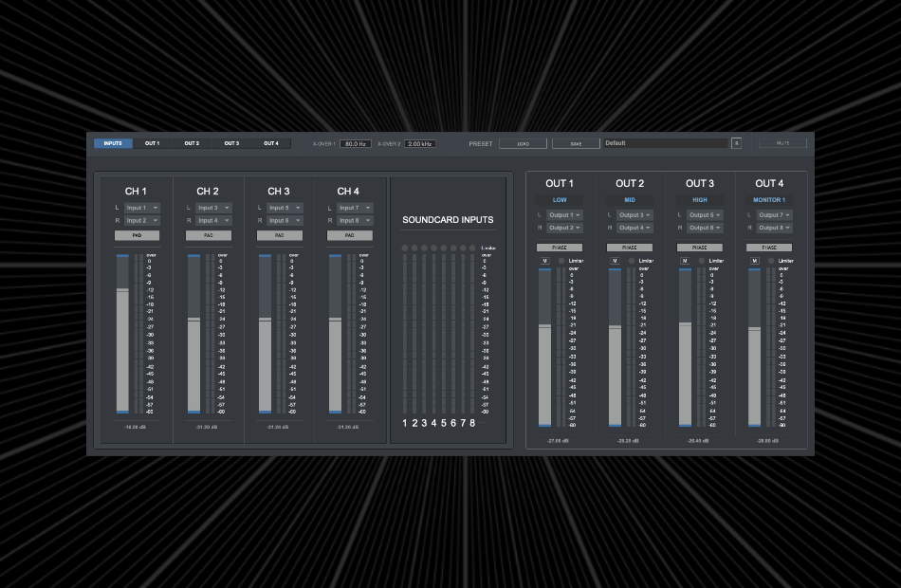
Task: Click the X-OVER 1 frequency field
Action: point(356,144)
